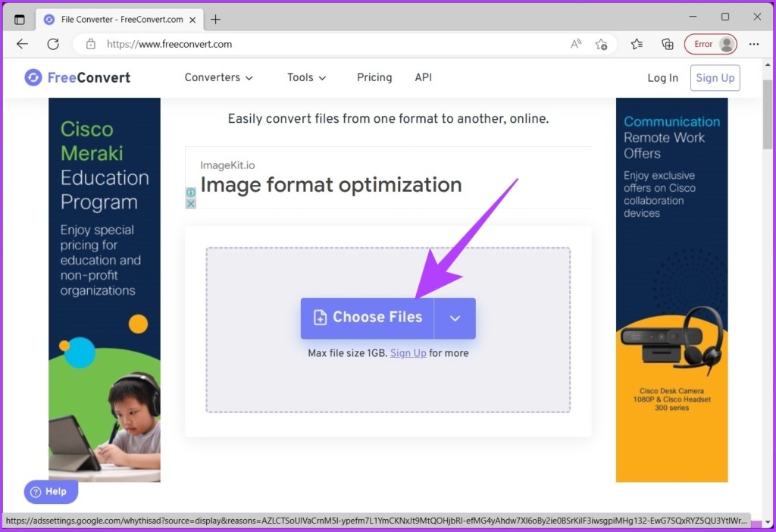Open the tab actions menu icon
776x532 pixels.
20,20
